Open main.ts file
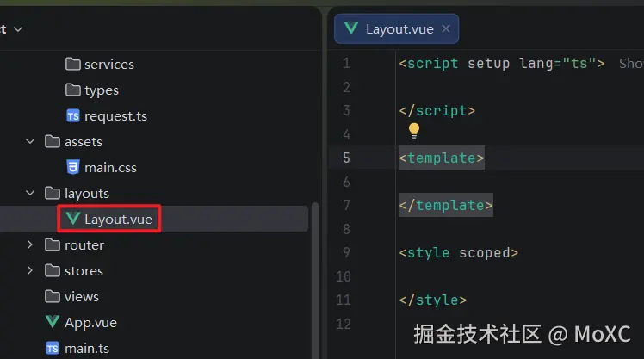Viewport: 644px width, 359px height. point(87,349)
